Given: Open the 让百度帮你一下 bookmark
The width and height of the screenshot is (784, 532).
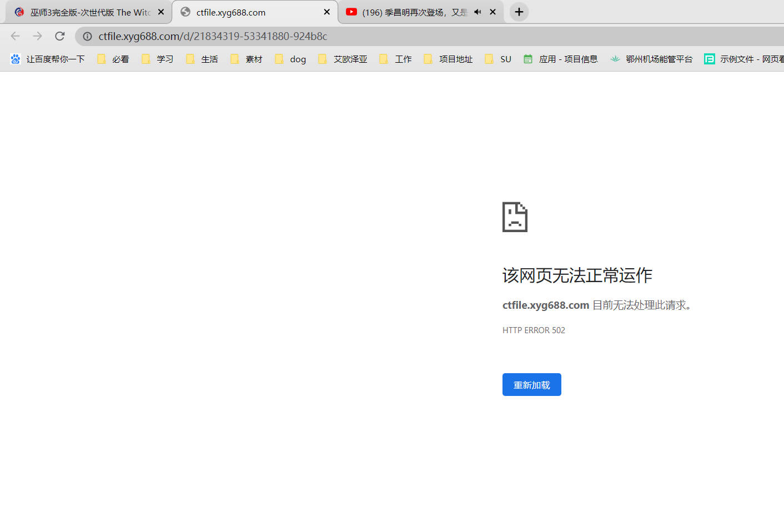Looking at the screenshot, I should 48,59.
